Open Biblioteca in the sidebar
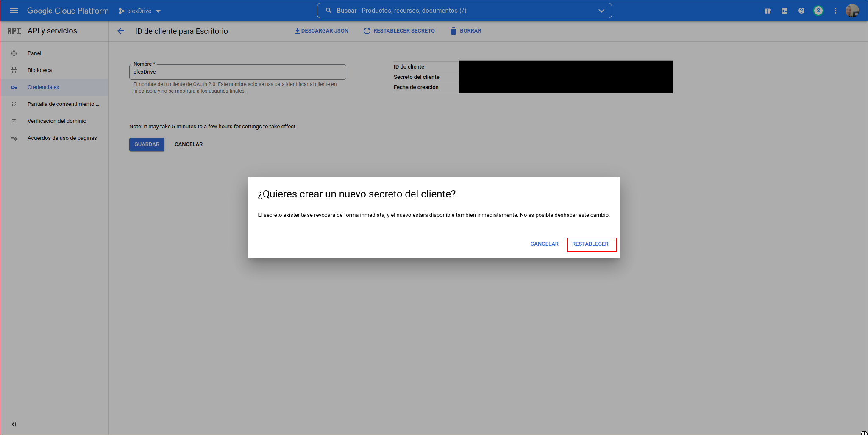 click(39, 70)
